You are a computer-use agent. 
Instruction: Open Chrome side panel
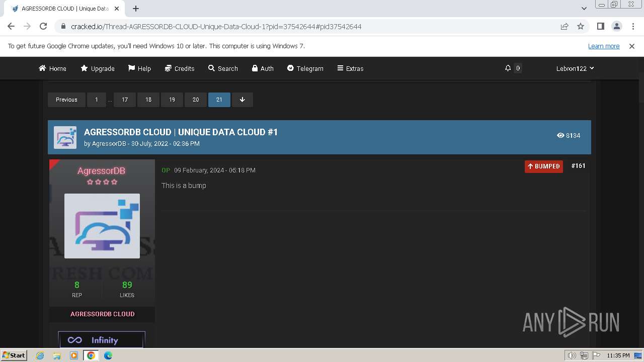tap(601, 26)
